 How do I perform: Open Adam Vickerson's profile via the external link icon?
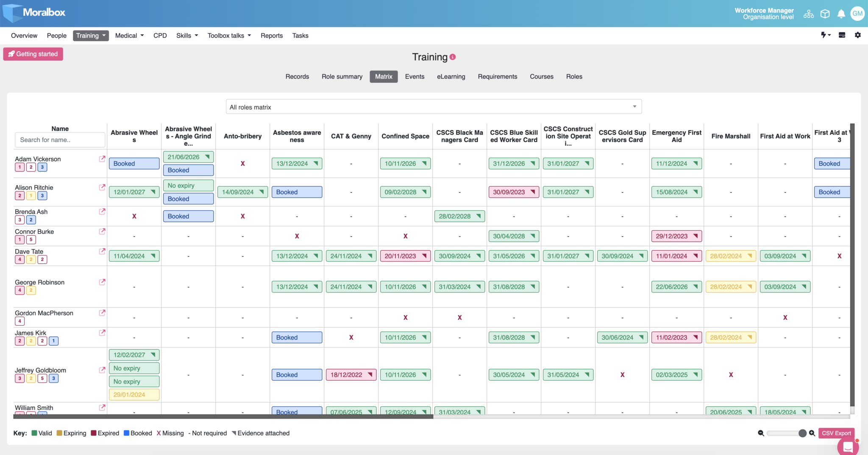(102, 159)
